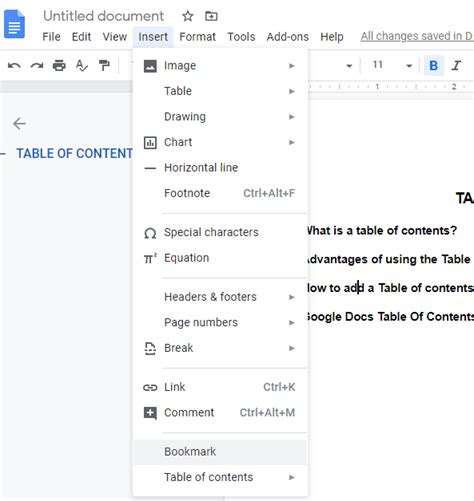Run spelling and grammar check icon
The height and width of the screenshot is (501, 474).
(x=82, y=66)
